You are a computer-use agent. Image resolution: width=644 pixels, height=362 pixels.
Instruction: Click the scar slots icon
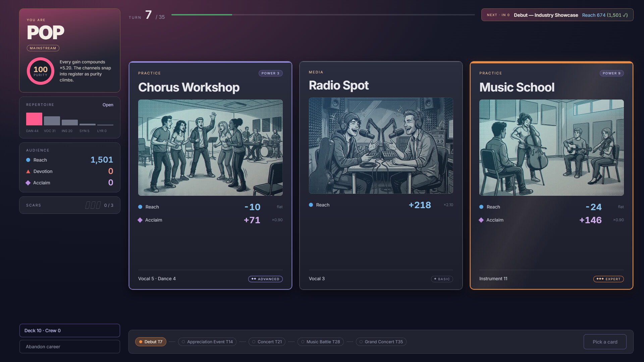93,205
